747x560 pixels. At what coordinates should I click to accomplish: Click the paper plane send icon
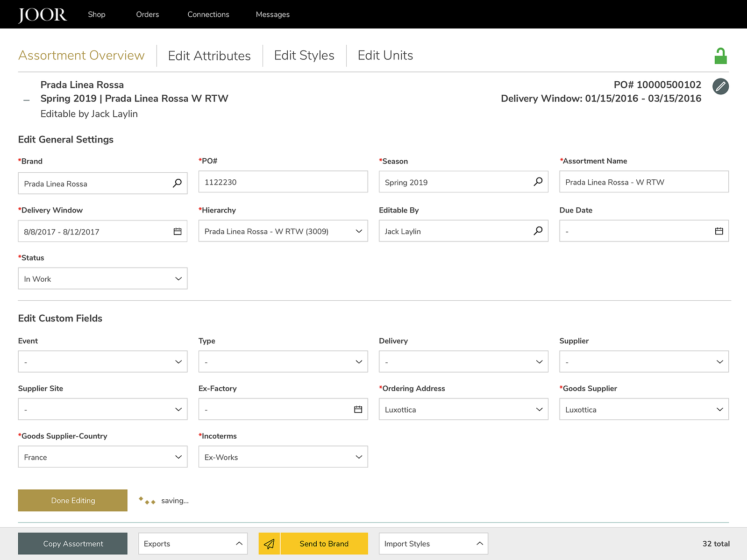click(269, 544)
